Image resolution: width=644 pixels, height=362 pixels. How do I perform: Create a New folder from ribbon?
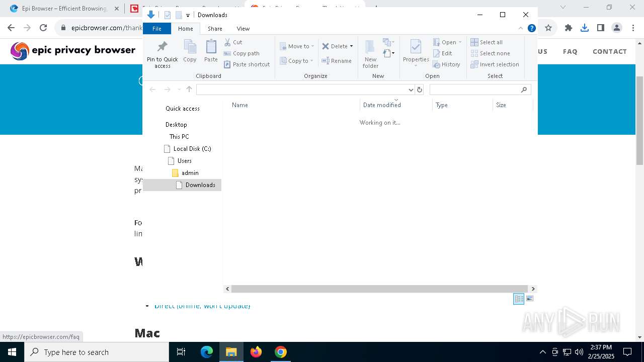[370, 54]
